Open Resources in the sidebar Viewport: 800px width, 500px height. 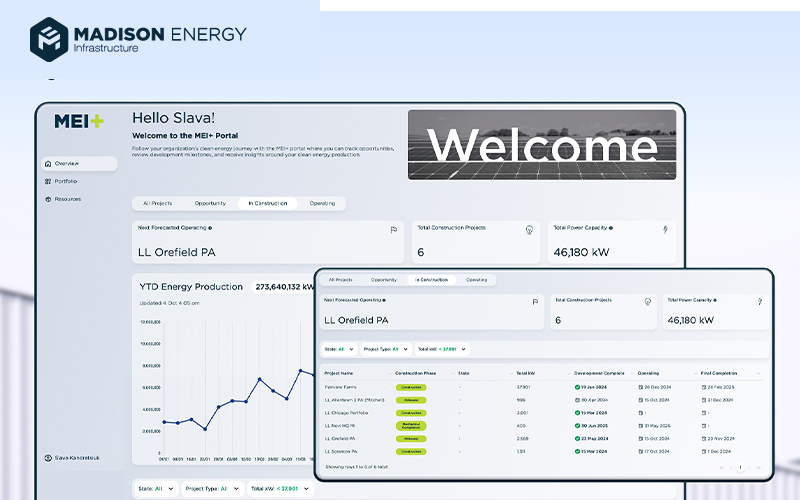point(63,199)
